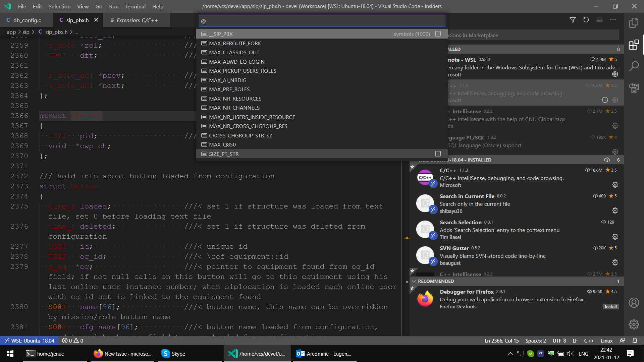Open the Search view in activity bar
The width and height of the screenshot is (644, 362).
(634, 66)
